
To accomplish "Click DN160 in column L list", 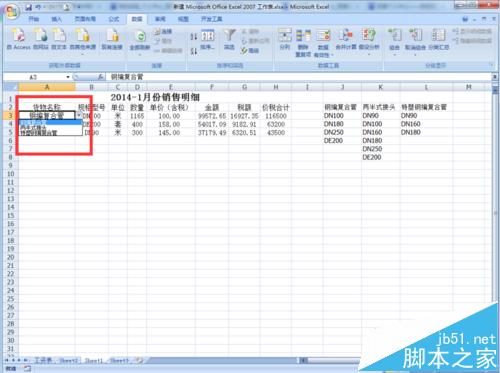I will (x=411, y=124).
